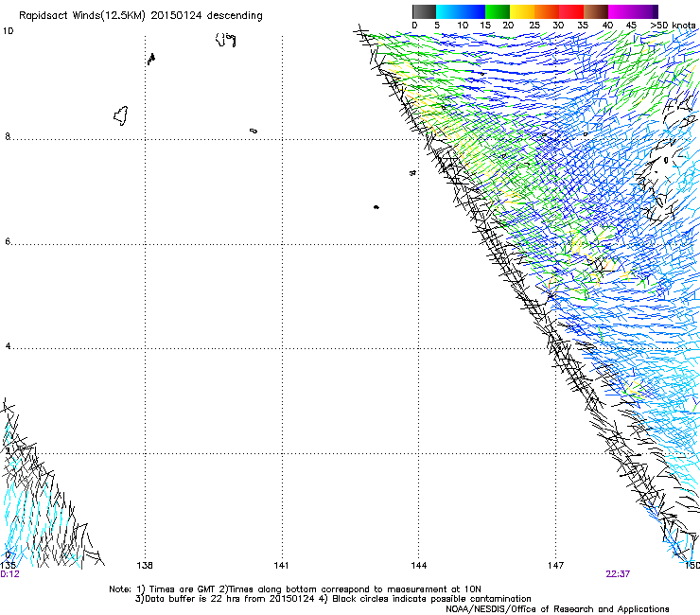The width and height of the screenshot is (700, 615).
Task: Click the 8 latitude axis label
Action: tap(8, 136)
